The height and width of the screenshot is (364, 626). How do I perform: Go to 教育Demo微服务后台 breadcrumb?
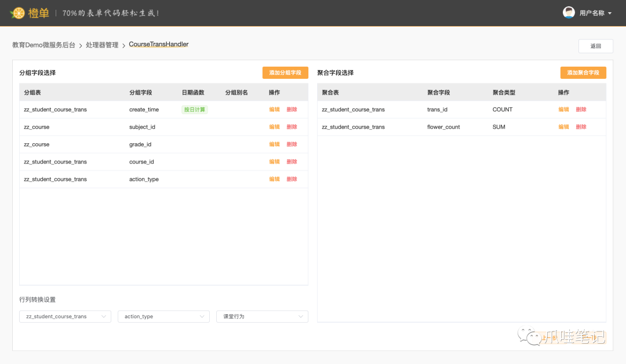click(x=43, y=45)
